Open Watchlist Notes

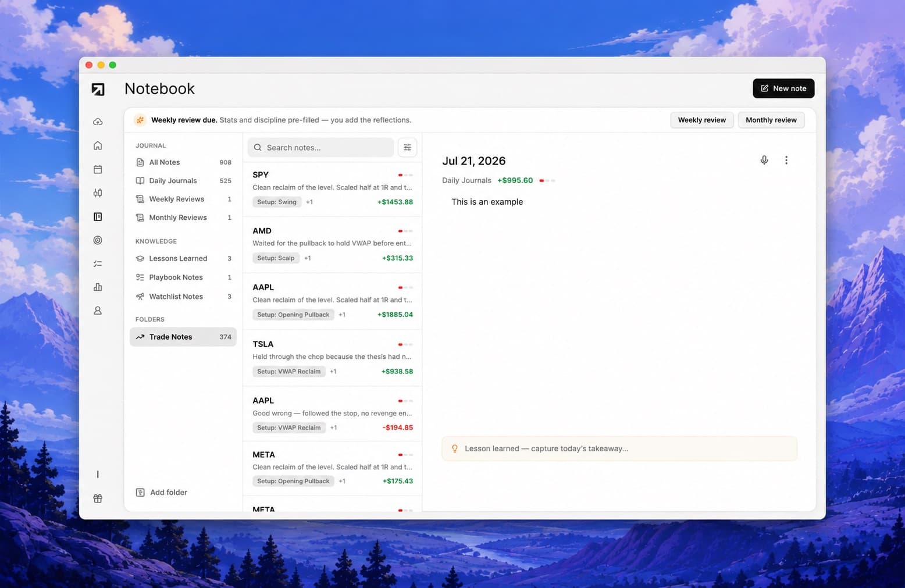click(183, 297)
